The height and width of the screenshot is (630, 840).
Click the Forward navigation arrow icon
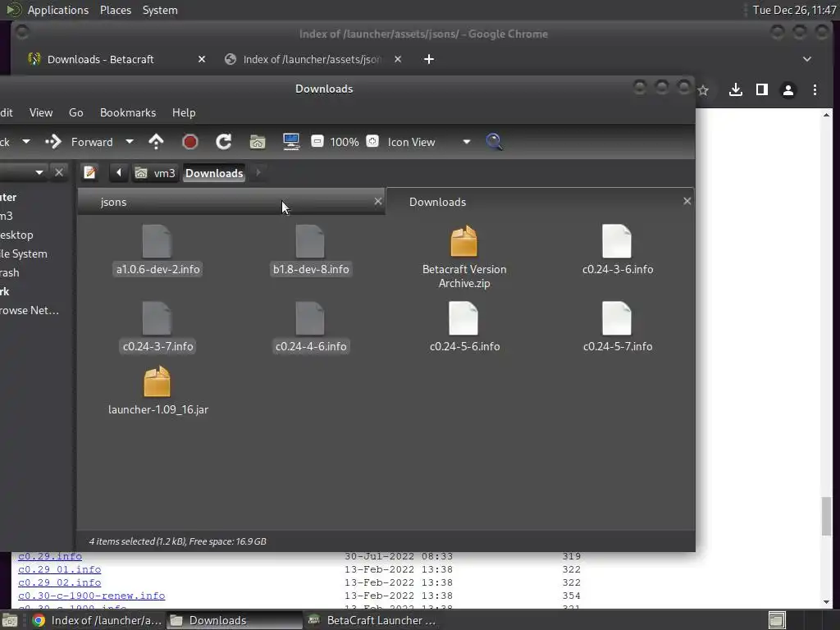[x=53, y=142]
